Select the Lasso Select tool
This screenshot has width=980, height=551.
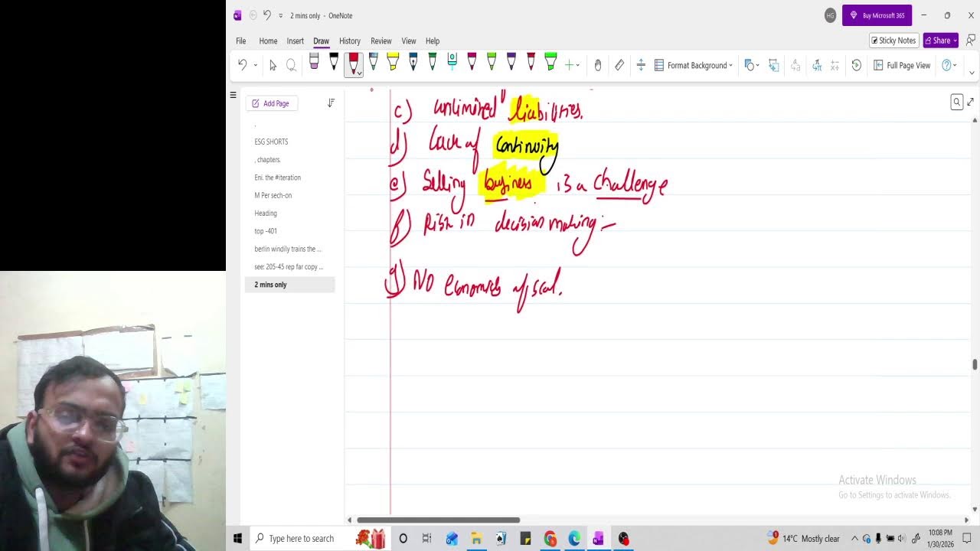[x=291, y=65]
